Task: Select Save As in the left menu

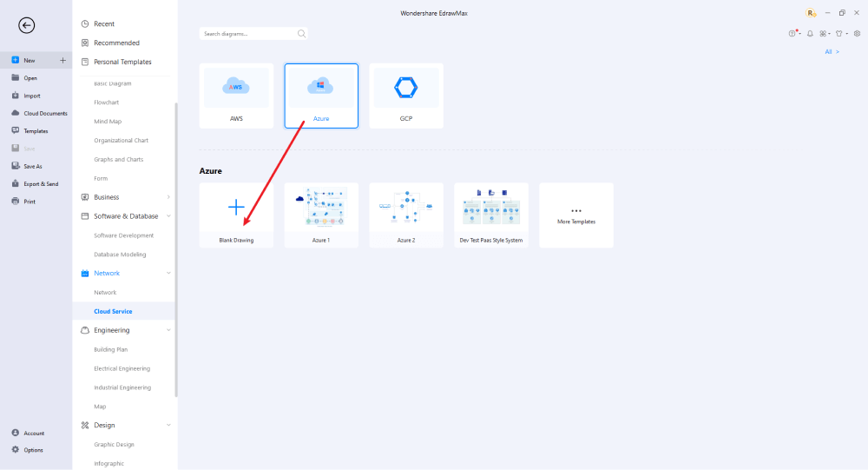Action: [33, 166]
